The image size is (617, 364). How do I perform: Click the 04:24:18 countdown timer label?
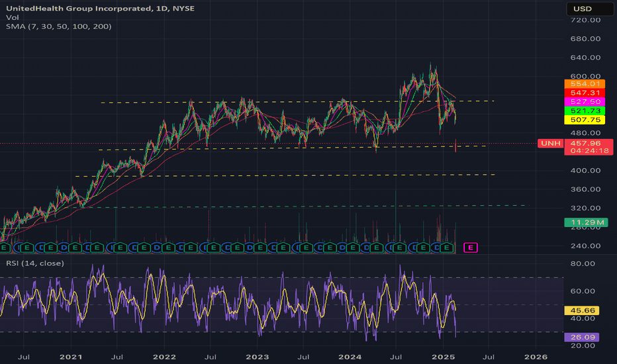tap(589, 151)
